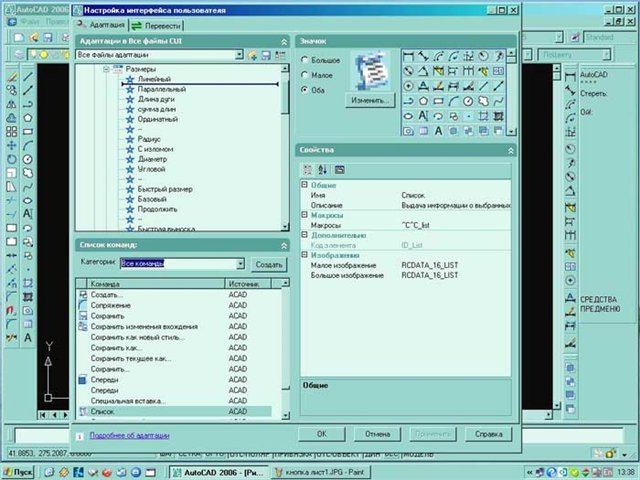
Task: Select the Параллельный item in the tree
Action: coord(162,89)
